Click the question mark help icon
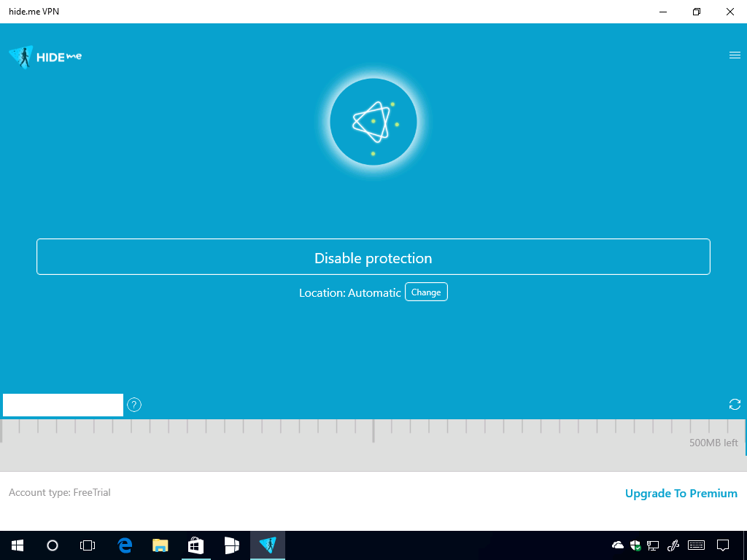Screen dimensions: 747x560 coord(134,405)
